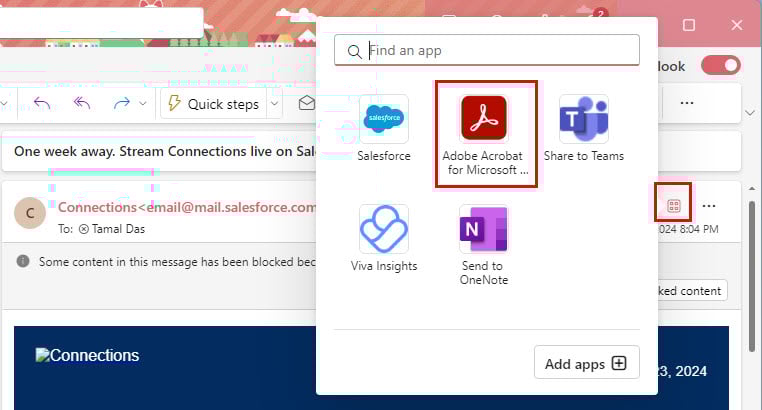This screenshot has width=762, height=410.
Task: Open Share to Teams app
Action: tap(584, 129)
